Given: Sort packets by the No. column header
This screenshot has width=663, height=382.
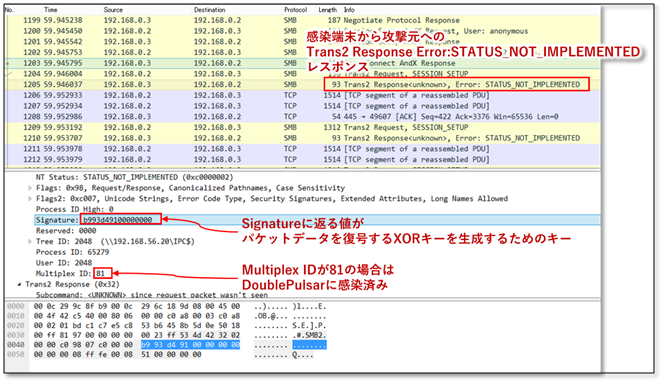Looking at the screenshot, I should coord(9,10).
